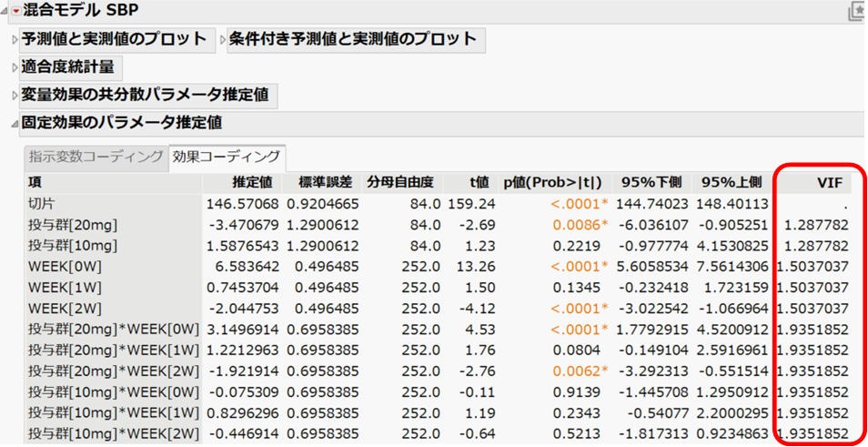Collapse 固定効果のパラメータ推定値 section
This screenshot has width=868, height=447.
[15, 125]
